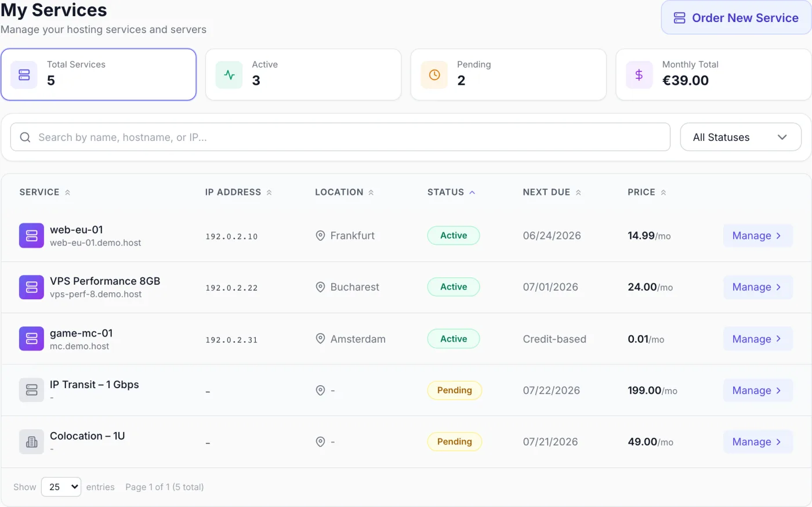Click the VPS Performance 8GB server icon
The height and width of the screenshot is (507, 812).
click(x=31, y=287)
